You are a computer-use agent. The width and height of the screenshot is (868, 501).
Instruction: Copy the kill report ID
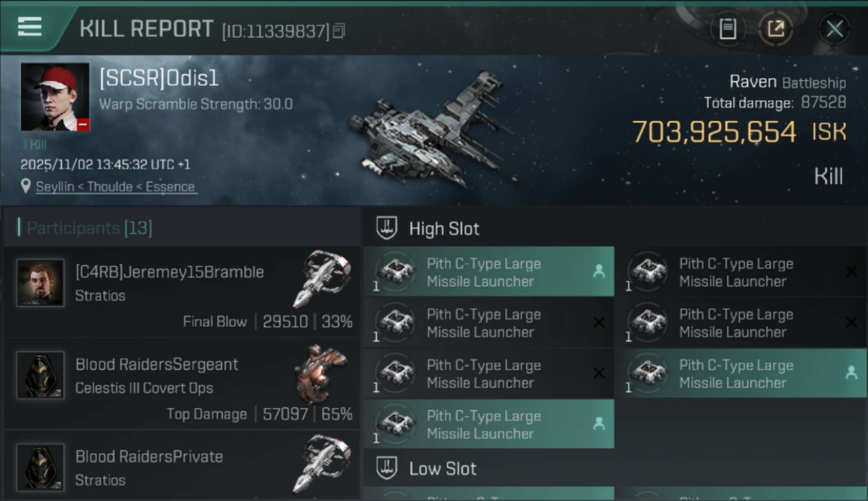339,31
